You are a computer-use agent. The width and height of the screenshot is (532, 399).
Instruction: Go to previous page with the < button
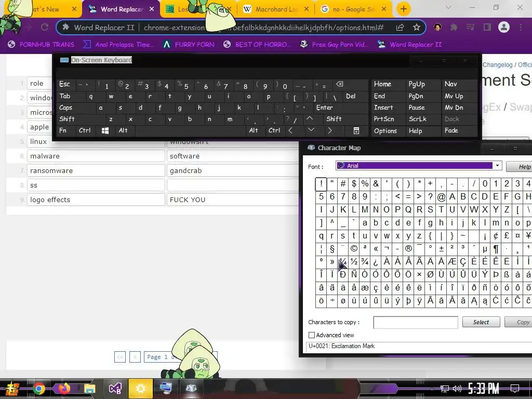(135, 357)
